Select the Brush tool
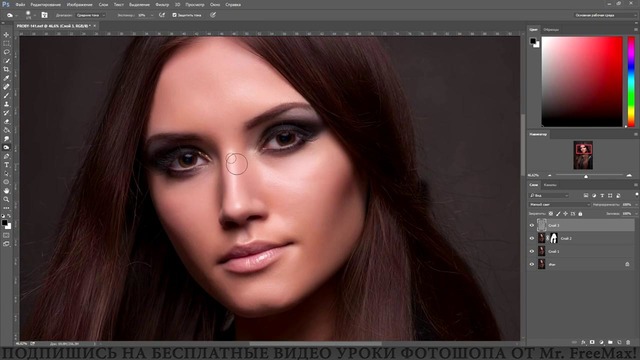 point(6,96)
